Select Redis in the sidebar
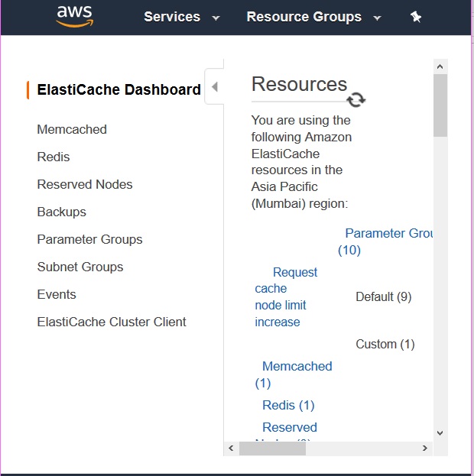The width and height of the screenshot is (474, 476). pyautogui.click(x=54, y=157)
